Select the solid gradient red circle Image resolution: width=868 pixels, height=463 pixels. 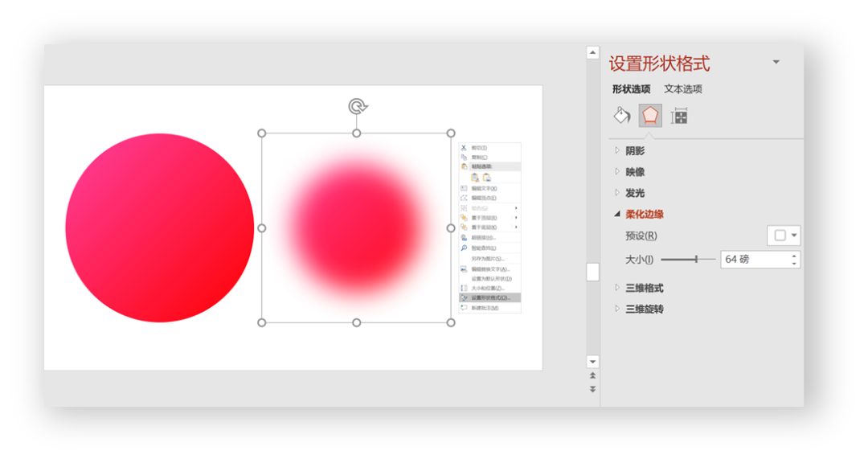(159, 227)
